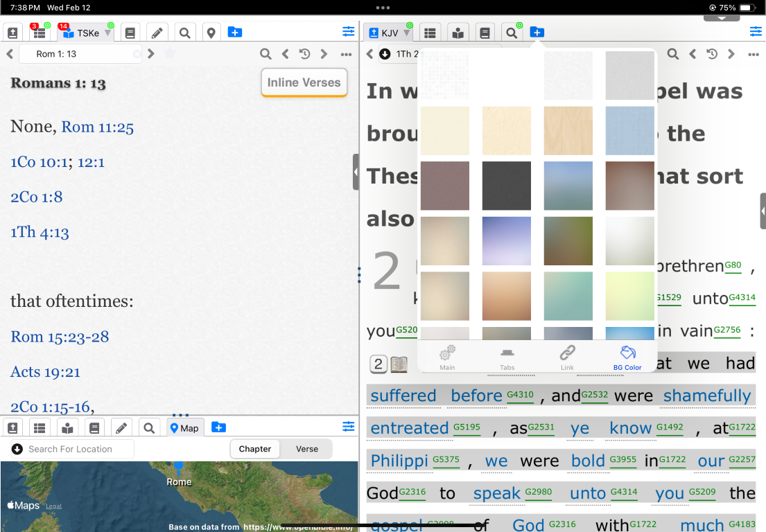Switch to the Link settings tab
766x532 pixels.
pos(567,357)
